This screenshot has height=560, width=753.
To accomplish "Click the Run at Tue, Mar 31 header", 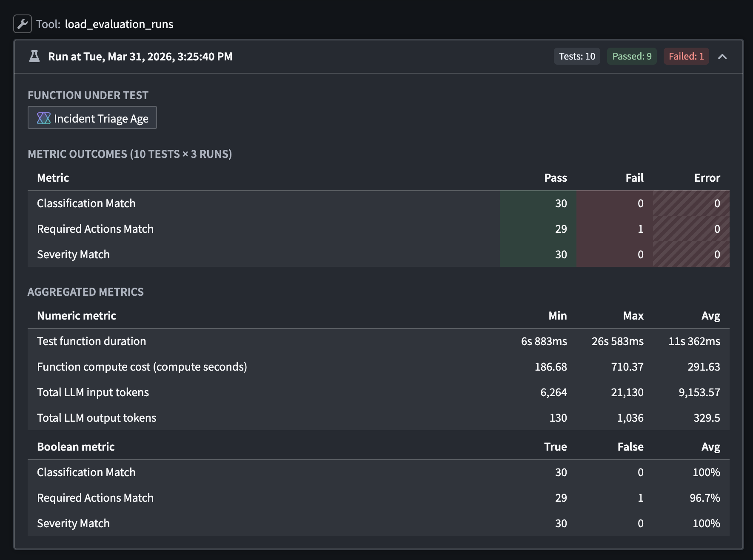I will (140, 56).
